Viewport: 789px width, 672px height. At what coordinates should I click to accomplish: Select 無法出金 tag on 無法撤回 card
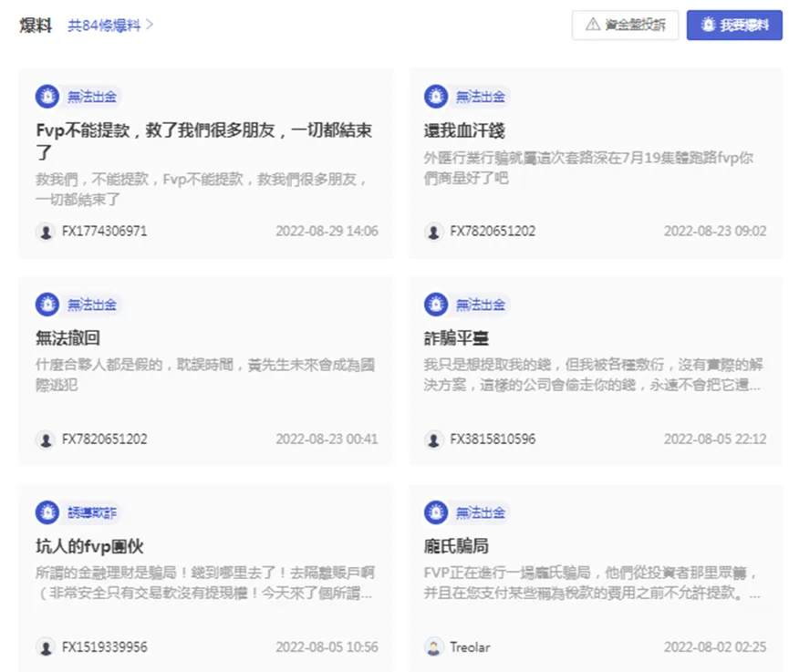tap(92, 305)
